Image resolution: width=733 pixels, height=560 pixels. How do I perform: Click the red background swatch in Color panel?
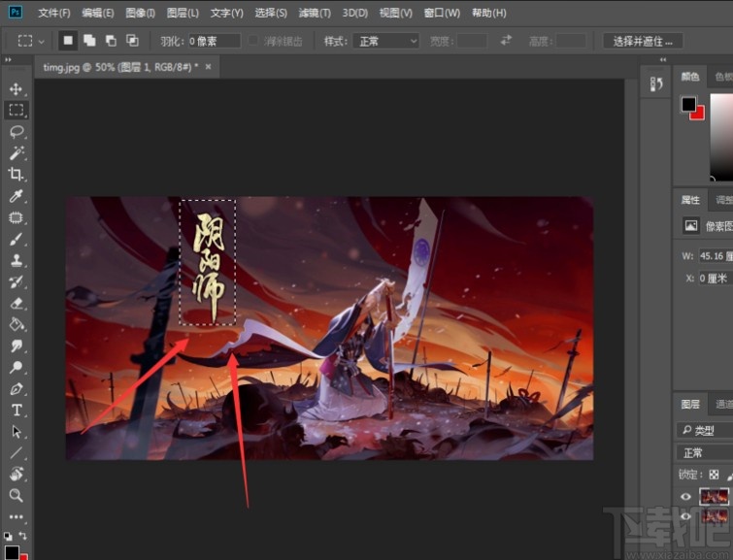coord(698,114)
